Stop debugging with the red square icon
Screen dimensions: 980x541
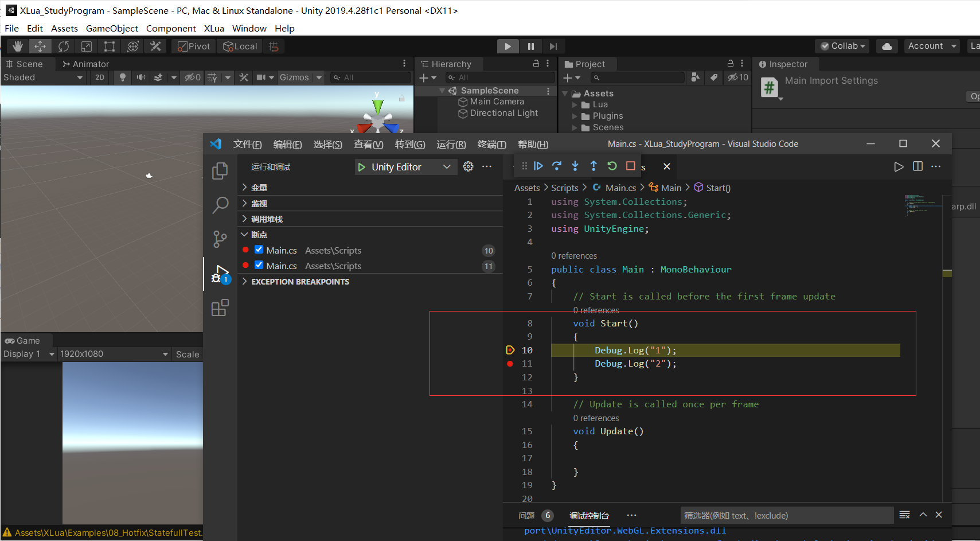[x=630, y=166]
